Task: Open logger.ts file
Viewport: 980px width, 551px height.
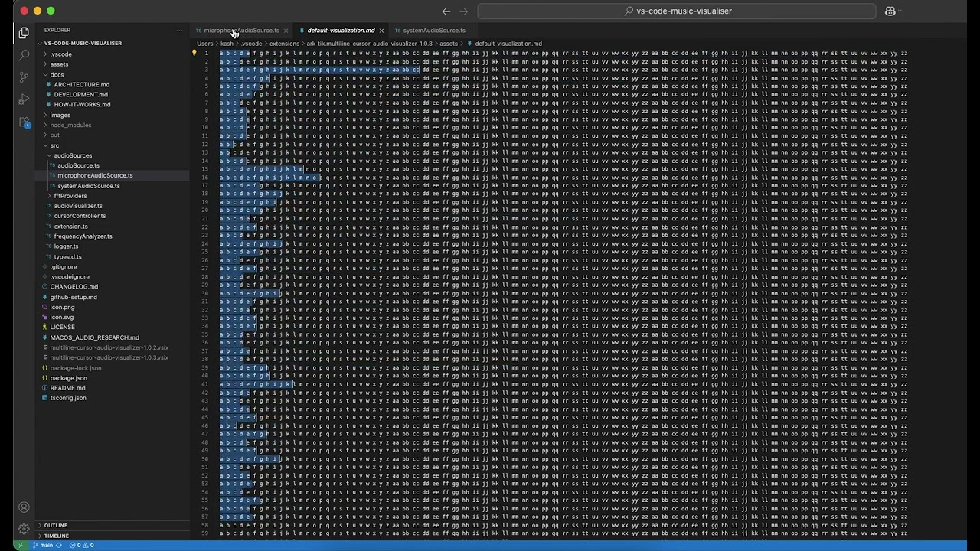Action: 66,246
